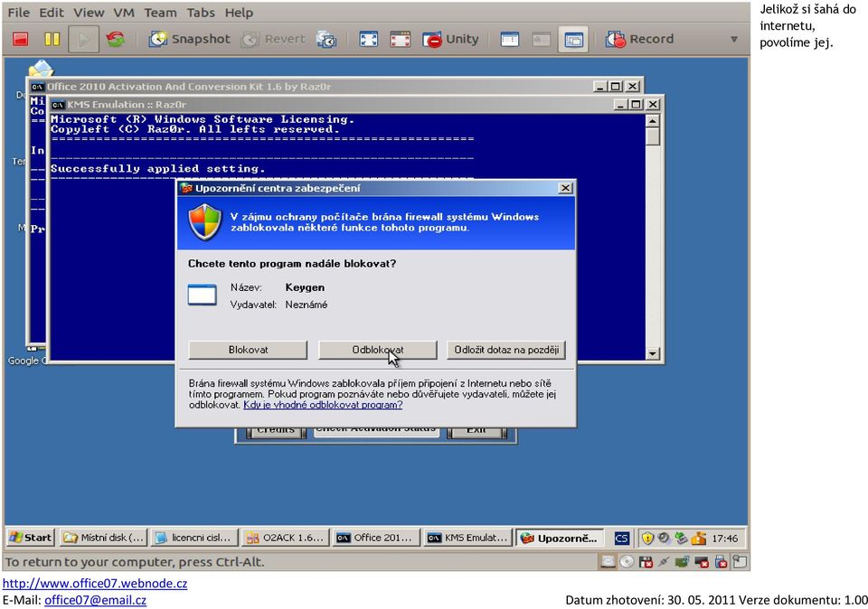Click the 'Successfully applied setting.' text
This screenshot has width=868, height=609.
coord(157,169)
